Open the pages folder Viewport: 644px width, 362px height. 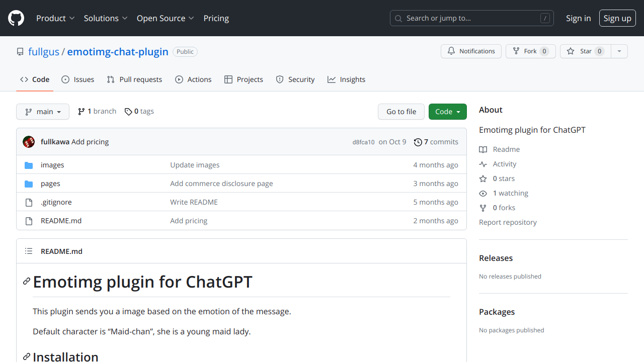pyautogui.click(x=50, y=184)
